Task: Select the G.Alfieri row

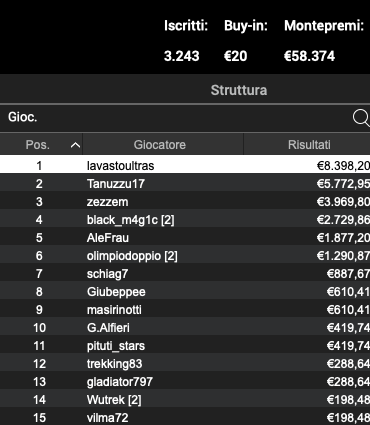Action: pos(185,327)
